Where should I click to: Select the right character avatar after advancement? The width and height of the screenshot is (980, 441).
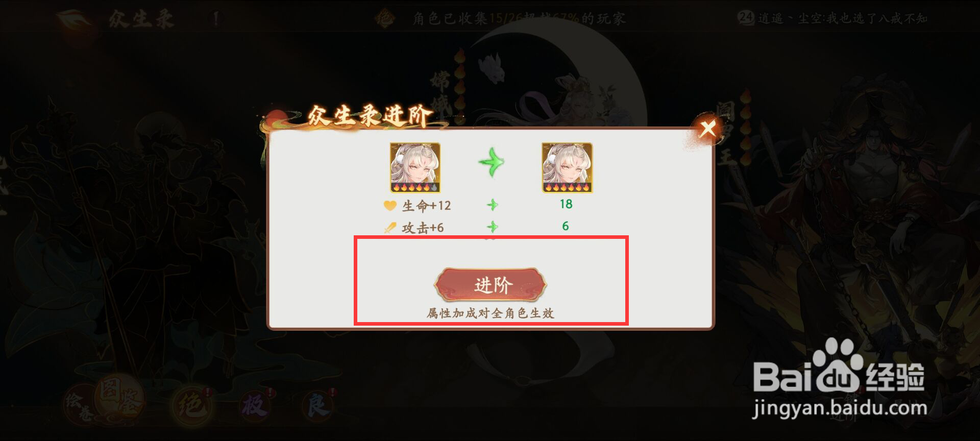567,168
